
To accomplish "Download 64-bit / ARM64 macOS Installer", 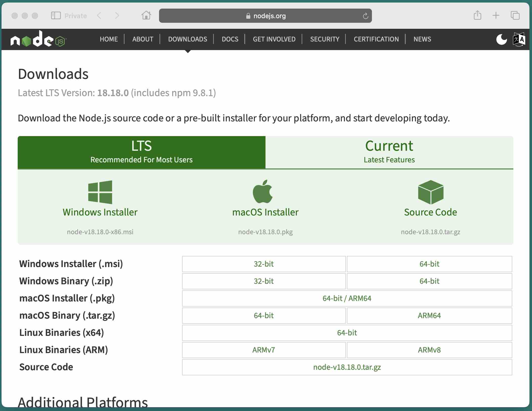I will coord(347,298).
